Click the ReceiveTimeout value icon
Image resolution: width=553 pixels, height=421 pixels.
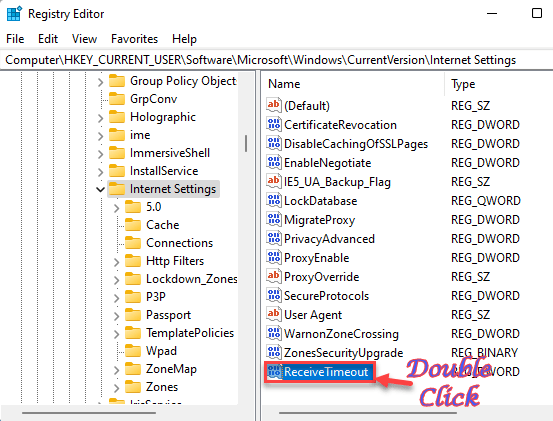pos(274,372)
